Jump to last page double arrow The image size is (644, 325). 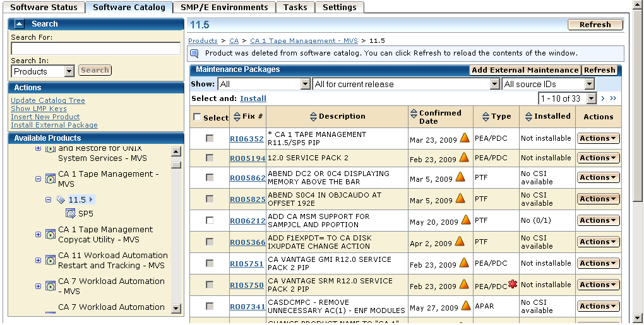[x=613, y=98]
